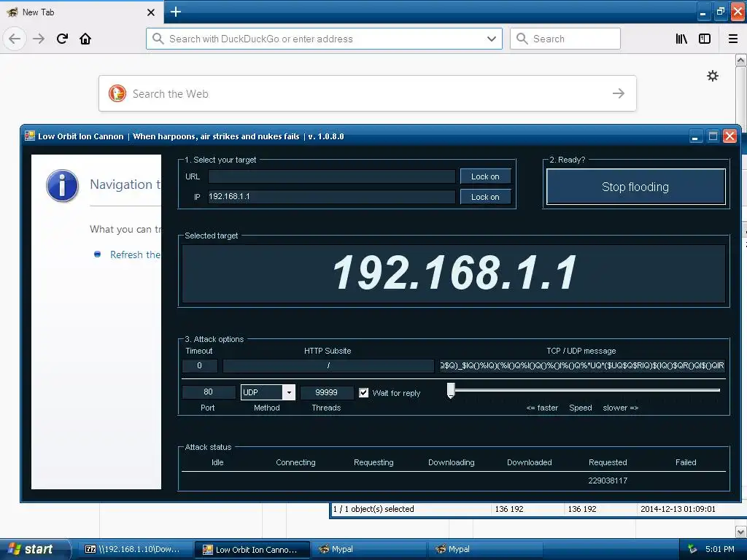
Task: Click the system tray network icon
Action: point(692,549)
